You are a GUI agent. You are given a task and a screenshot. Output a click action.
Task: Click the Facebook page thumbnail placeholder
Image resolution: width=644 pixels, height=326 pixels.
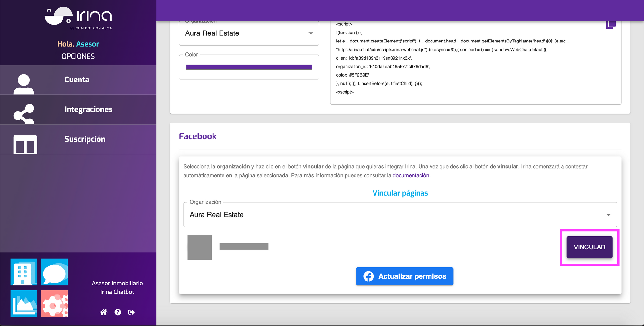[x=200, y=247]
